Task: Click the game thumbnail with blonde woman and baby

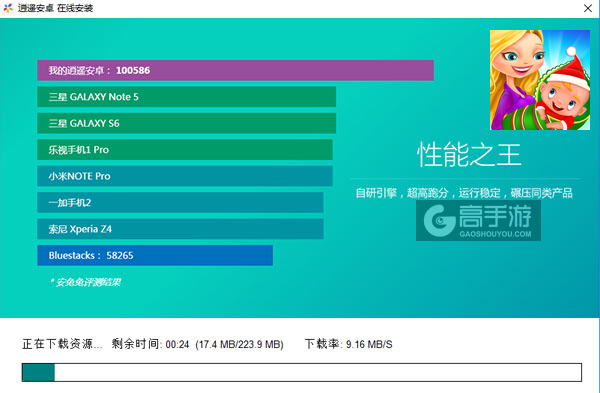Action: (540, 80)
